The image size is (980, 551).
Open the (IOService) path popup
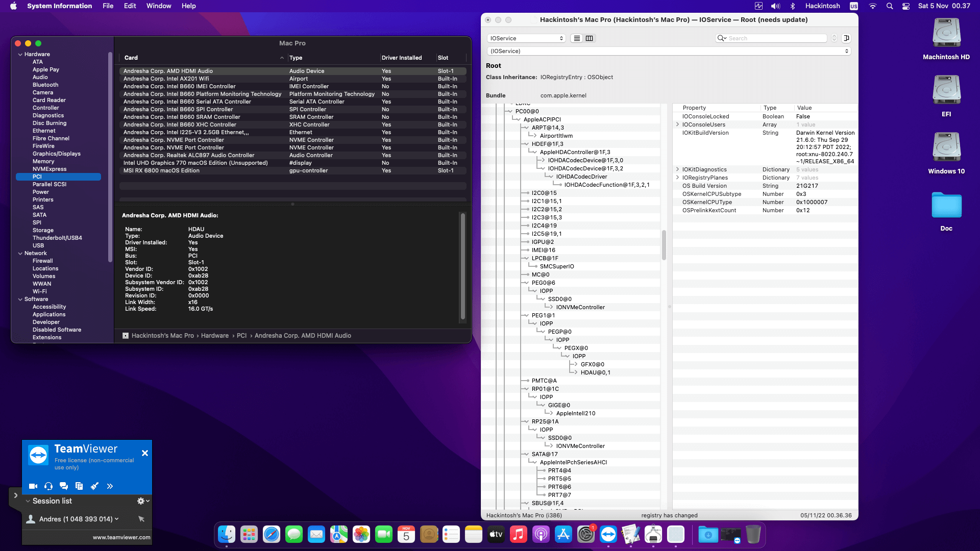(669, 51)
